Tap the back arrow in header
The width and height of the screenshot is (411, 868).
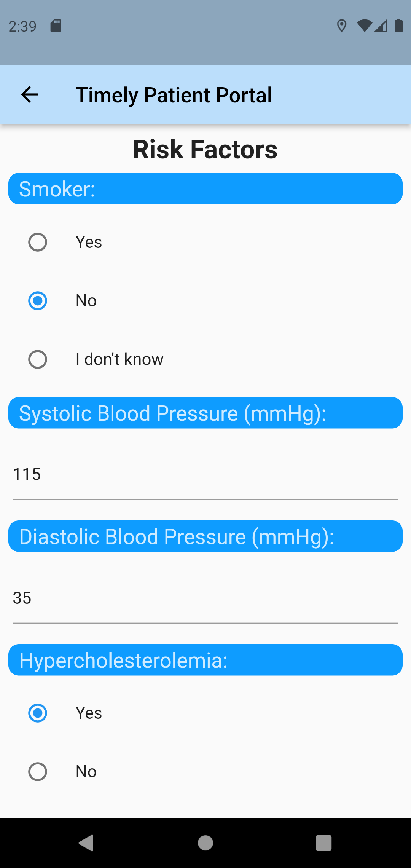pyautogui.click(x=29, y=94)
